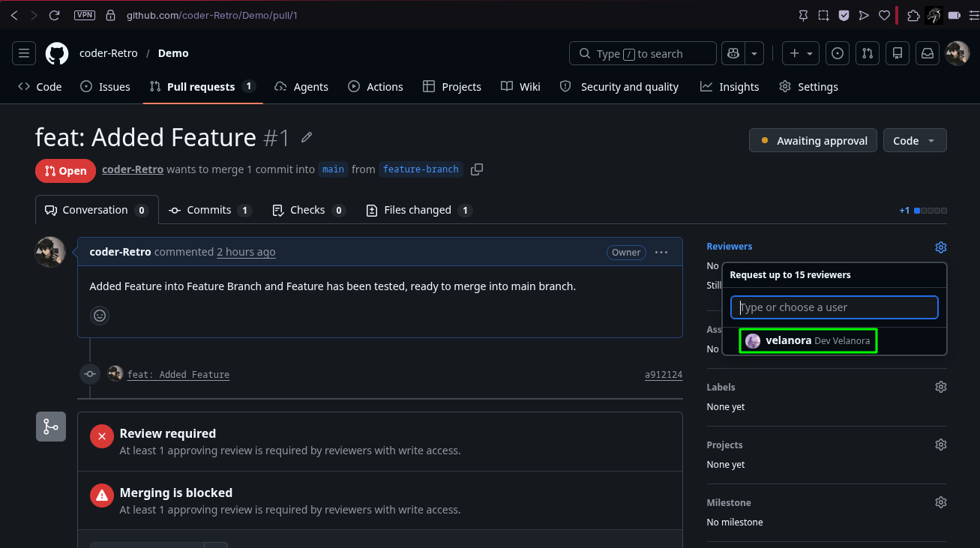
Task: Click the 'Type / to search' box
Action: coord(643,53)
